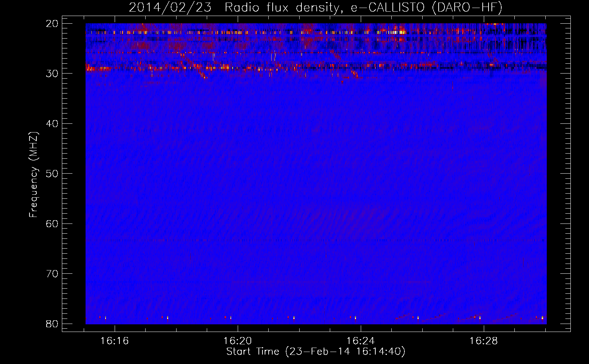Click the 'Start Time (23-Feb-14 16:14:40)' axis label
Viewport: 589px width, 364px height.
(316, 352)
